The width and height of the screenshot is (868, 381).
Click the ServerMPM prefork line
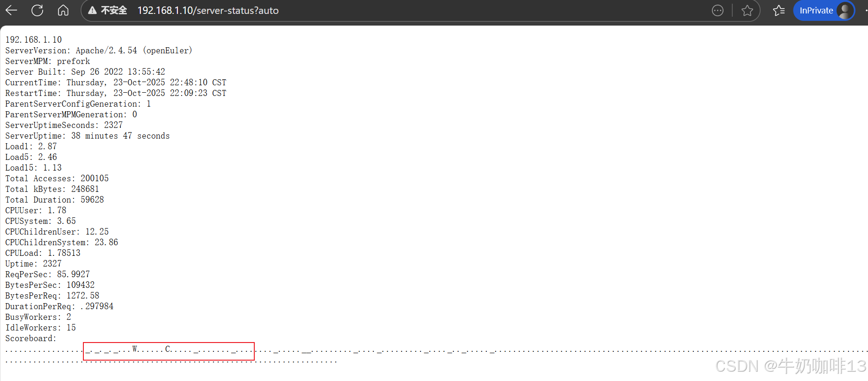48,61
